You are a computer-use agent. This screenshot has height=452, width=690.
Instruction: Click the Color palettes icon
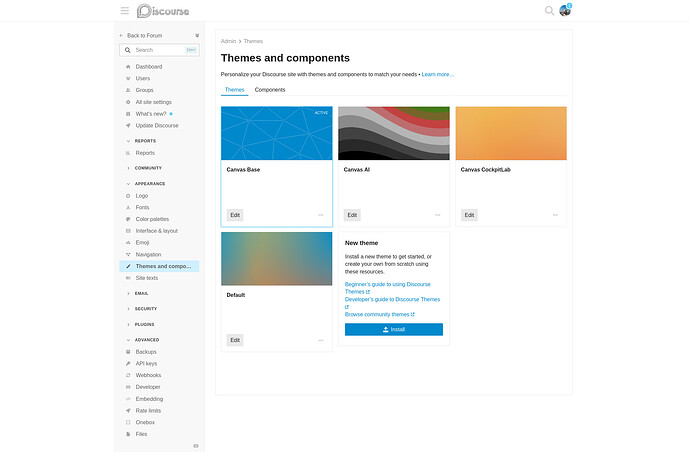(128, 219)
